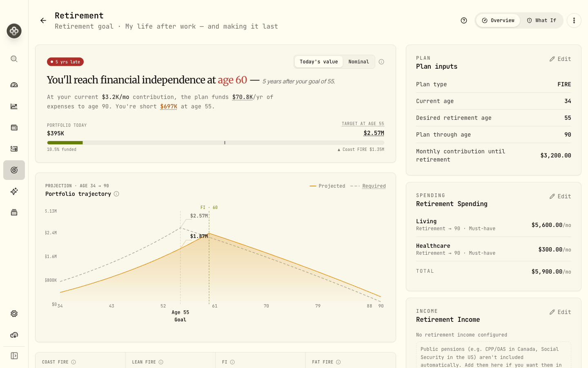Click the $697K shortfall amount
The width and height of the screenshot is (588, 368).
[169, 106]
